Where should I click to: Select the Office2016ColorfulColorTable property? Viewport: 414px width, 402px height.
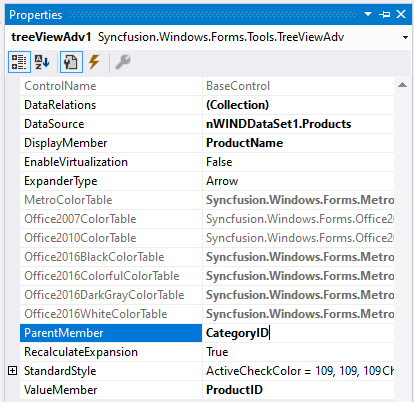coord(111,276)
